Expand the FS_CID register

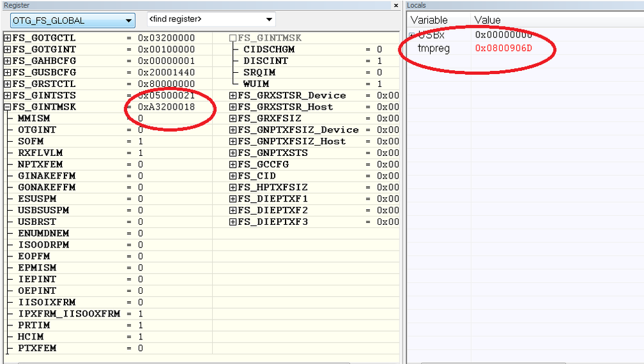click(233, 176)
